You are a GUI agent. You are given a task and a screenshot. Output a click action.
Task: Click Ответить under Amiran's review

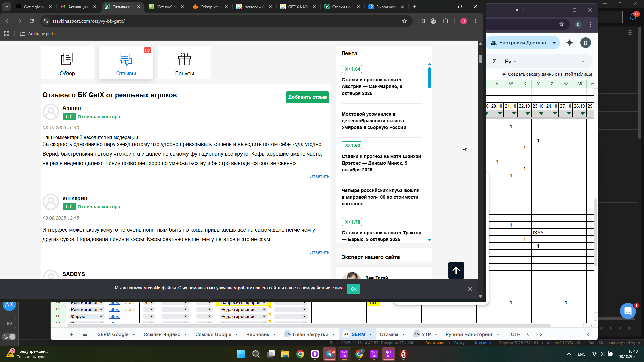pos(319,176)
